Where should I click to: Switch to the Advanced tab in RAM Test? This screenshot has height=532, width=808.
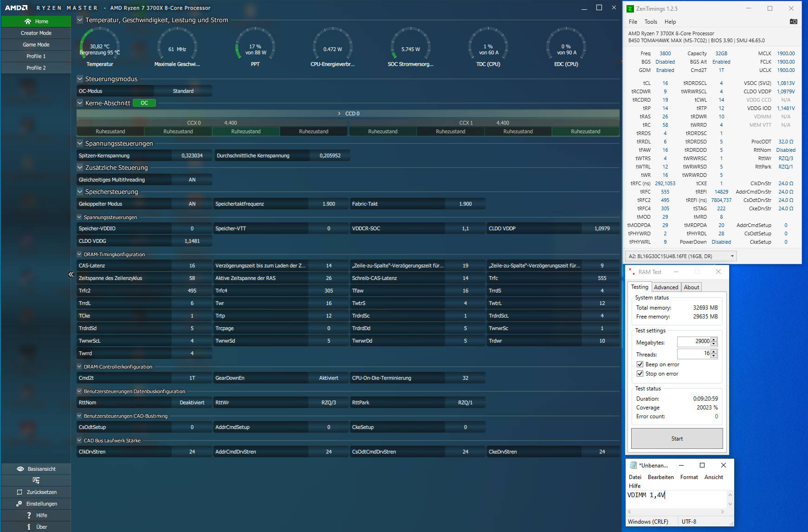[666, 287]
